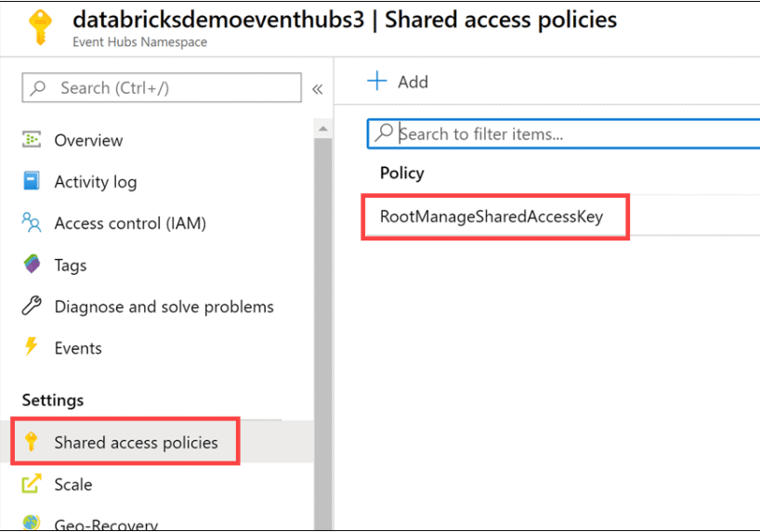
Task: Click the Diagnose wrench icon
Action: click(32, 306)
